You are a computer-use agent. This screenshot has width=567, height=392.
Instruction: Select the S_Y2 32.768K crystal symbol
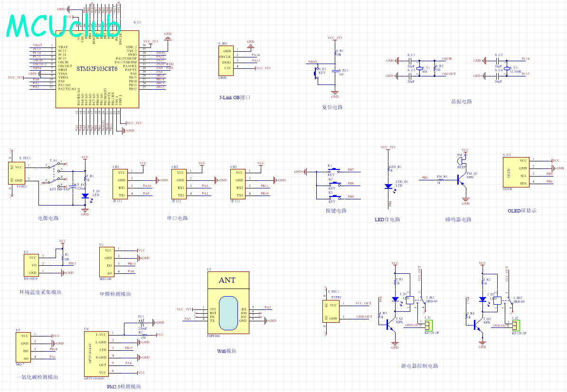pos(507,69)
